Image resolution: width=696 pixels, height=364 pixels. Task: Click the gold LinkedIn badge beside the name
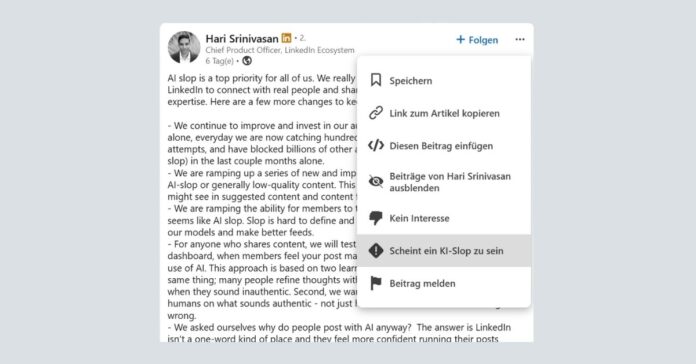click(x=287, y=38)
